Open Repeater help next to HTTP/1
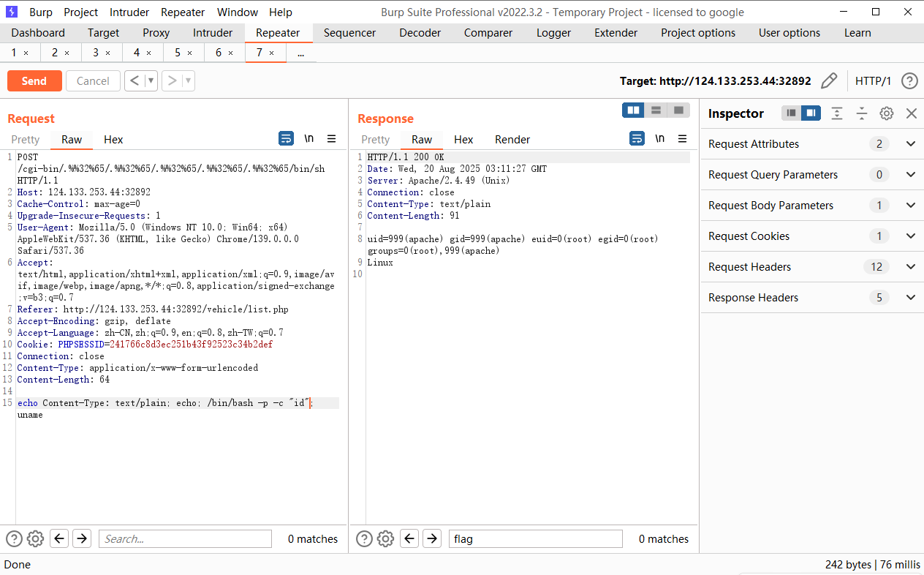 click(909, 80)
